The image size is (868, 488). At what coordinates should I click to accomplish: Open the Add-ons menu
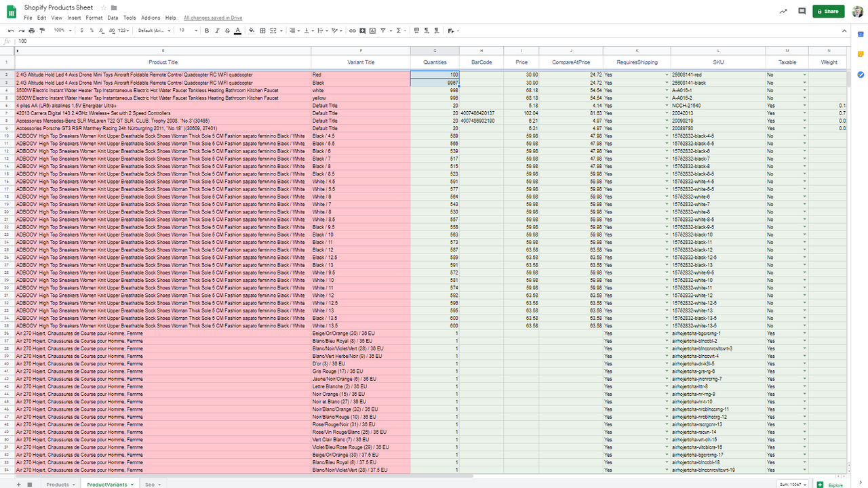pyautogui.click(x=151, y=18)
